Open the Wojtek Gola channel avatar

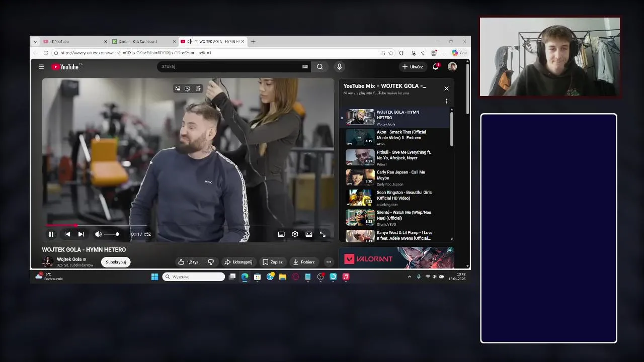48,261
